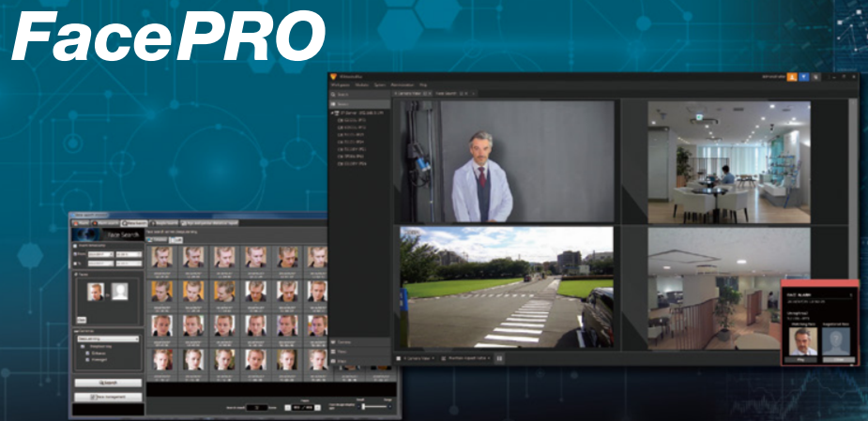Open the Maps section in the lower sidebar

point(360,361)
